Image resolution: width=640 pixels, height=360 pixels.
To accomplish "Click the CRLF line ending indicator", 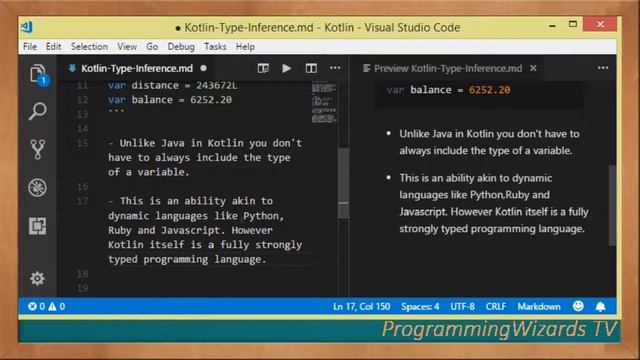I will [x=496, y=307].
